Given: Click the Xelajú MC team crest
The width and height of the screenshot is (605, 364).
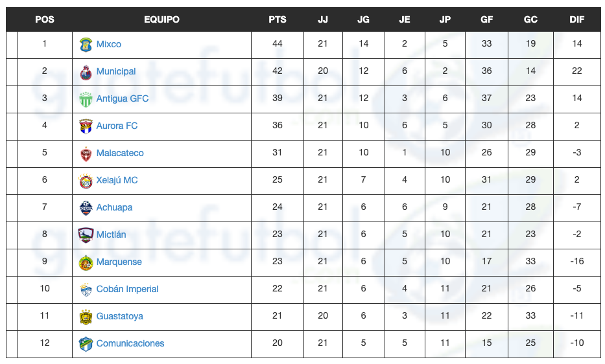Looking at the screenshot, I should click(86, 181).
